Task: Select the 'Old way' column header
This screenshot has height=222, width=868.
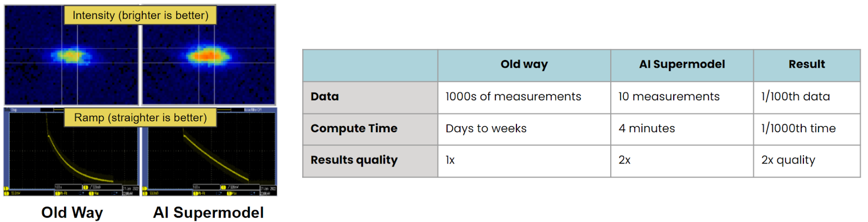Action: pyautogui.click(x=524, y=65)
